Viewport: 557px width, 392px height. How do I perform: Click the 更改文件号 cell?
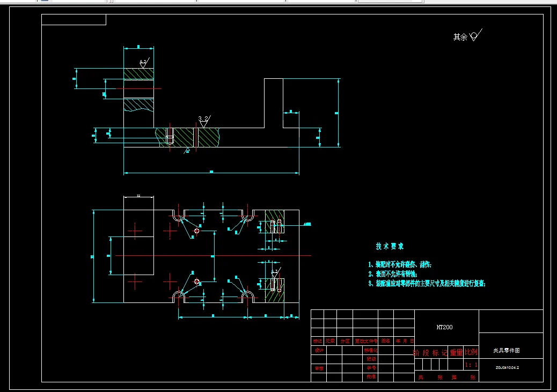[x=366, y=341]
